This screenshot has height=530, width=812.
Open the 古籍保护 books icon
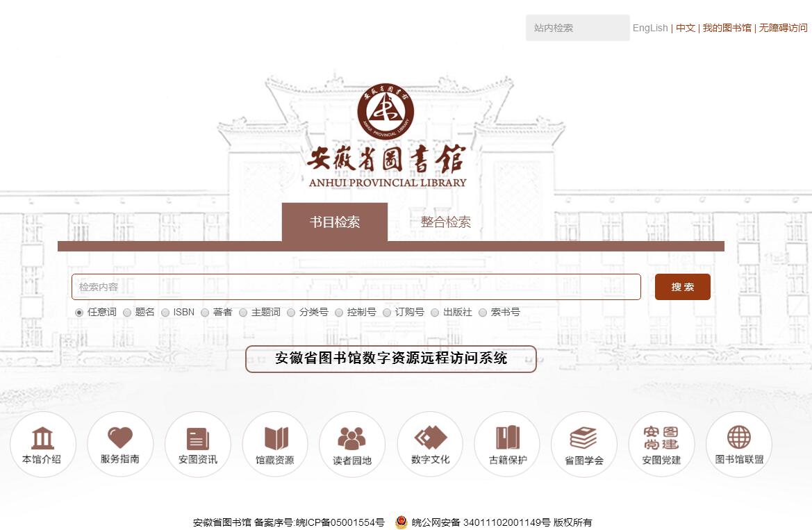pyautogui.click(x=508, y=444)
